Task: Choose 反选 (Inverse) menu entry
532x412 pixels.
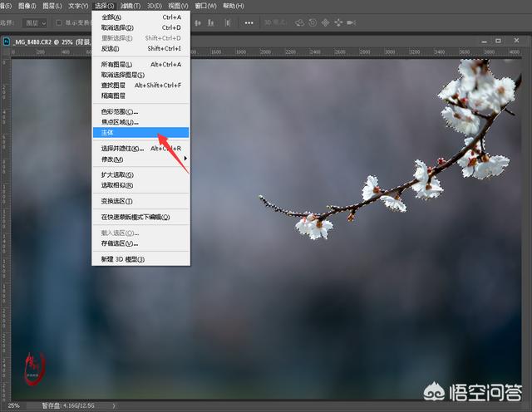Action: [110, 48]
